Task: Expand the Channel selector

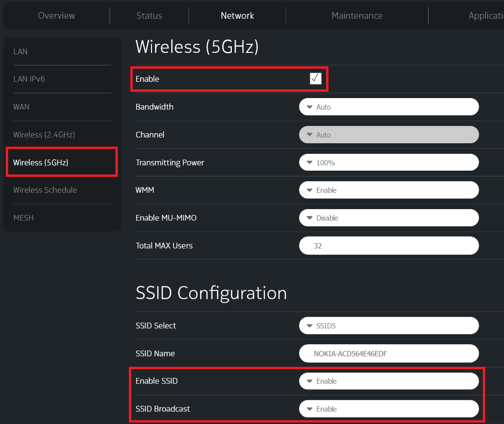Action: click(389, 135)
